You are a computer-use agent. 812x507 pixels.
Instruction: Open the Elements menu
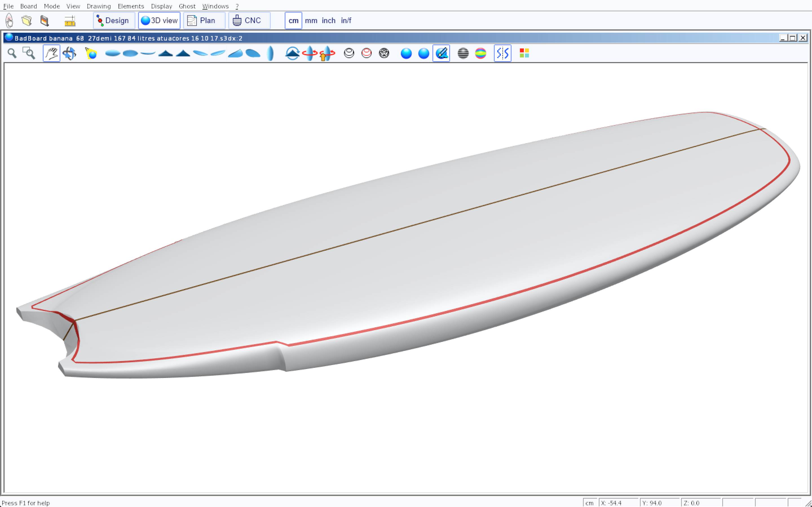[131, 6]
